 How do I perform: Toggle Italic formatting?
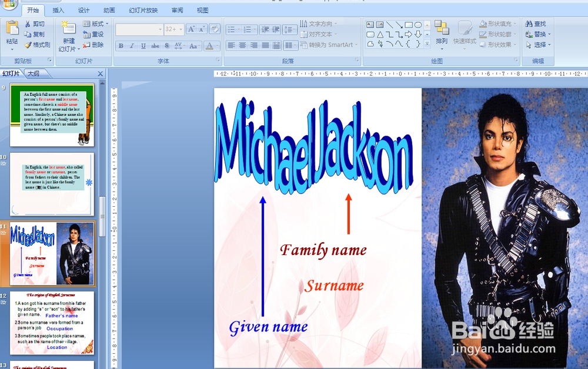132,46
